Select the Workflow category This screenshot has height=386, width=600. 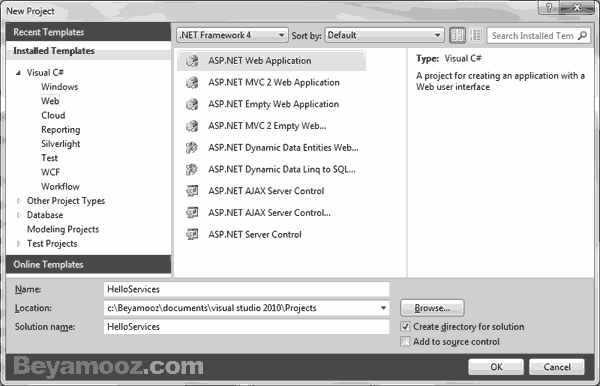(60, 187)
